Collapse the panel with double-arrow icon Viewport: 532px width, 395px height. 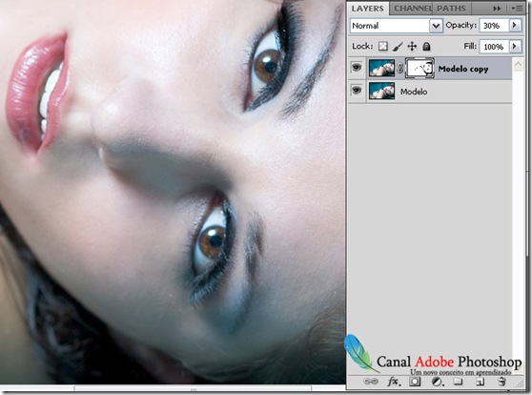pyautogui.click(x=497, y=9)
